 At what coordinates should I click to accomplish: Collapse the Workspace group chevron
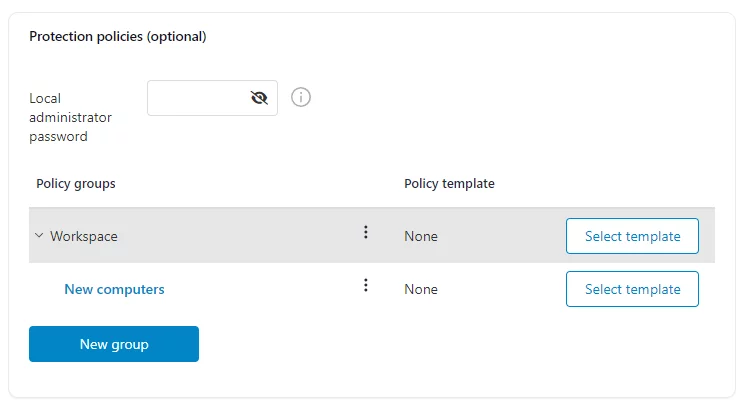click(x=39, y=236)
